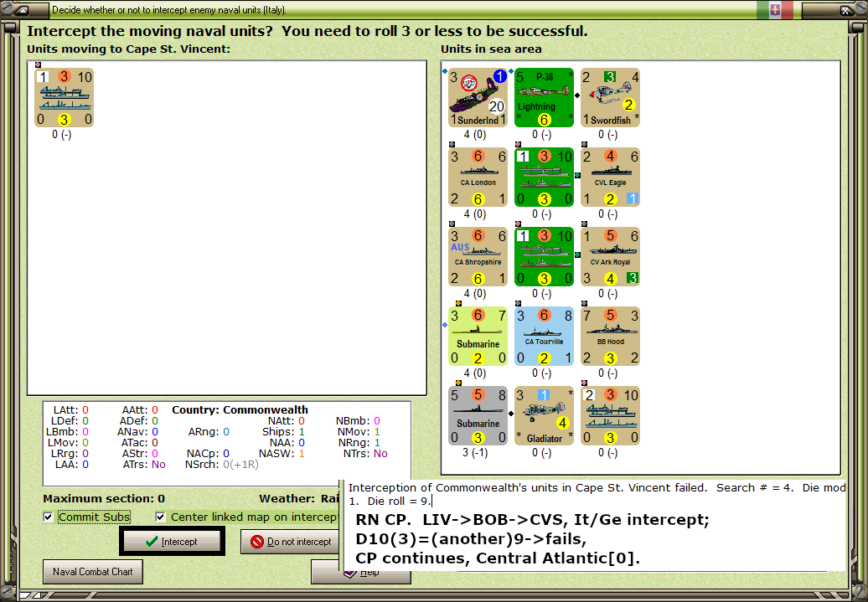Click the '4 (0)' value under Sunderland

pyautogui.click(x=474, y=135)
